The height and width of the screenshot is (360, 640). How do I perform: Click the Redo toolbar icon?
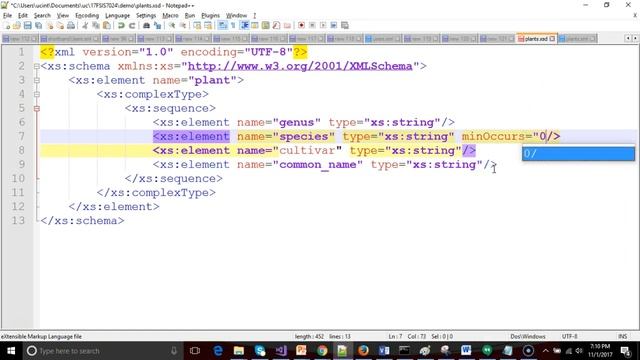(x=132, y=25)
